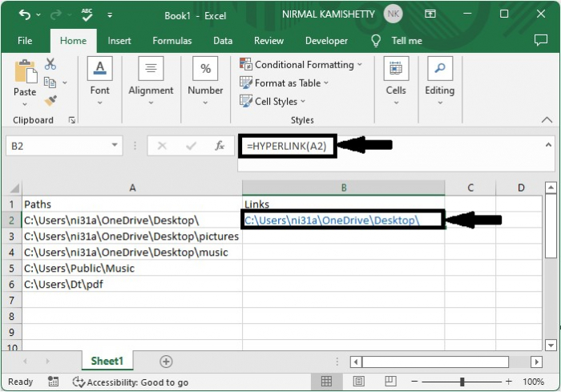Image resolution: width=561 pixels, height=392 pixels.
Task: Follow the hyperlink in cell B2
Action: [x=332, y=220]
